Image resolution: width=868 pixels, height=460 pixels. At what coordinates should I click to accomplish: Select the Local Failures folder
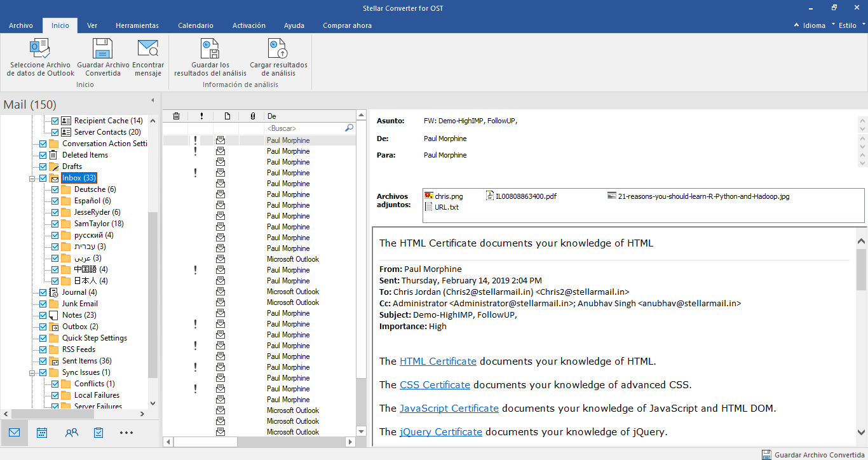point(97,395)
